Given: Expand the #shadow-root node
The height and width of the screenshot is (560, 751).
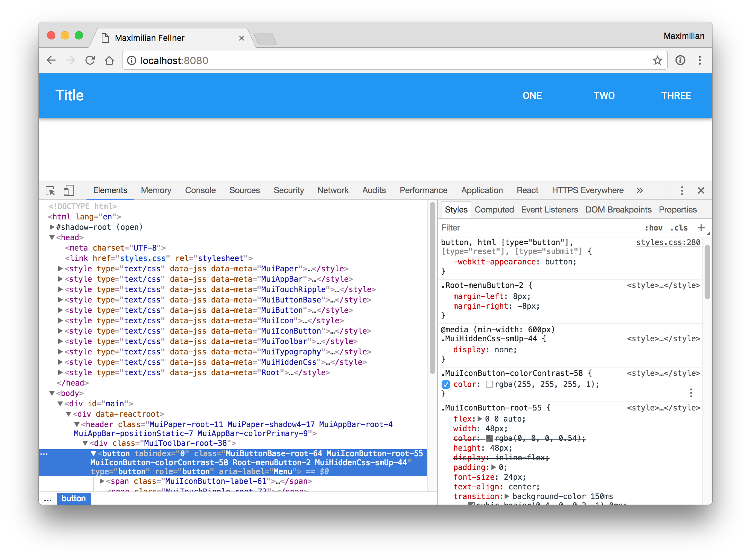Looking at the screenshot, I should pyautogui.click(x=51, y=227).
